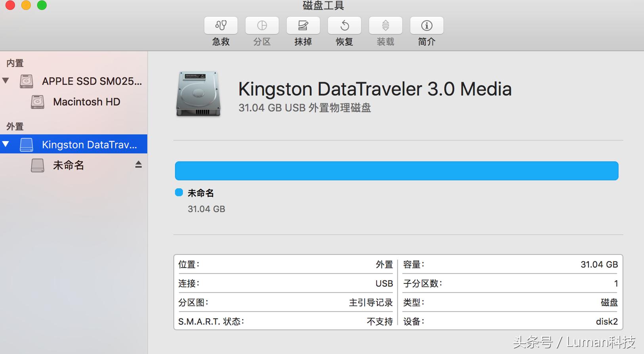
Task: Click the 31.04 GB USB 外置物理磁盘 subtitle
Action: 305,108
